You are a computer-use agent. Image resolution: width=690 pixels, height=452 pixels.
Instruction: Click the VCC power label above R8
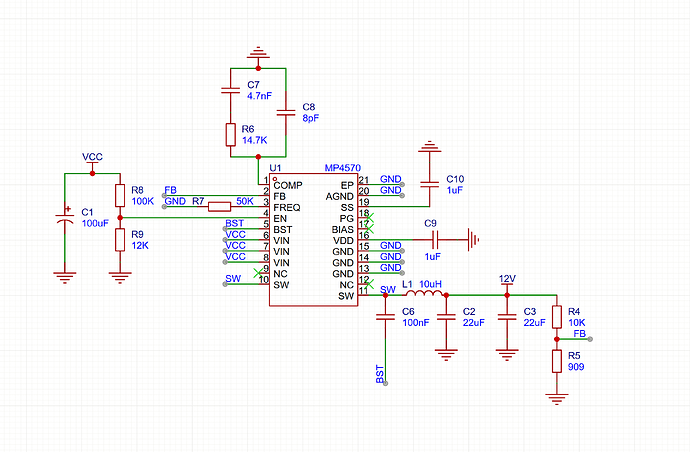92,158
